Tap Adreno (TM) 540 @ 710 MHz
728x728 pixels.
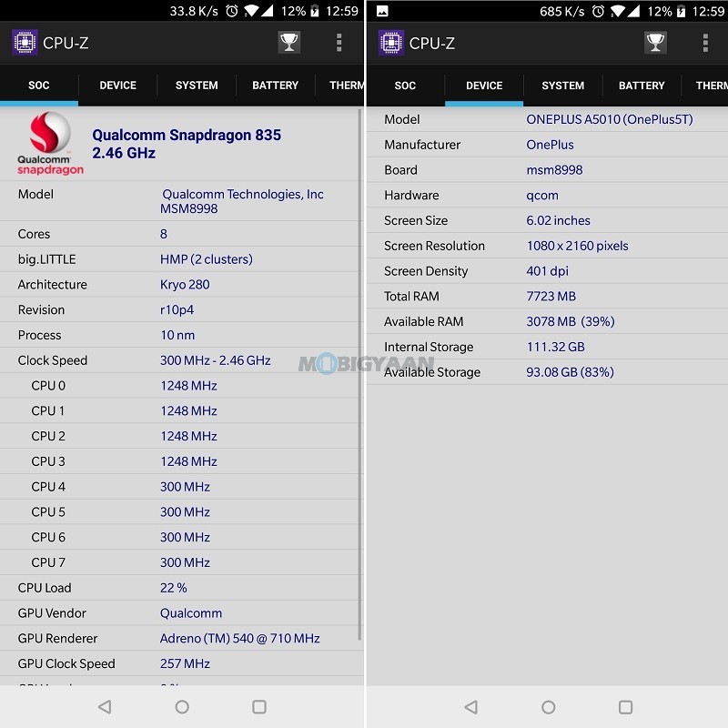click(x=240, y=639)
